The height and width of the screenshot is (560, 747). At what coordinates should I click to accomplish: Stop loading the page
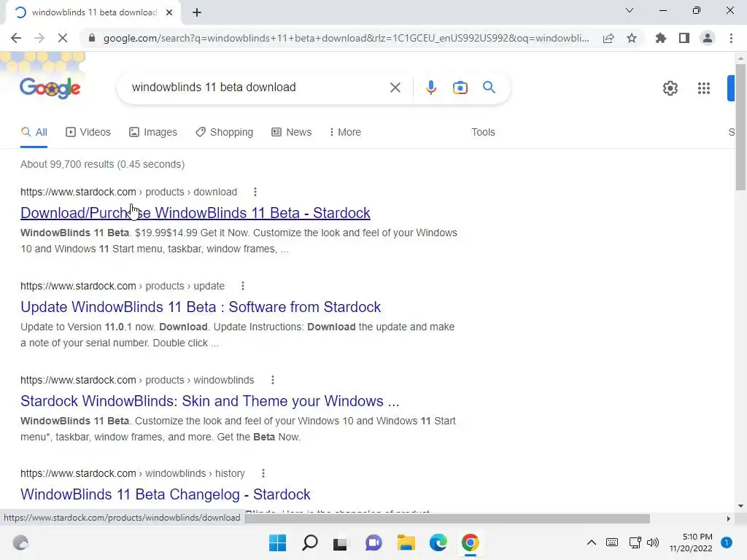tap(63, 38)
